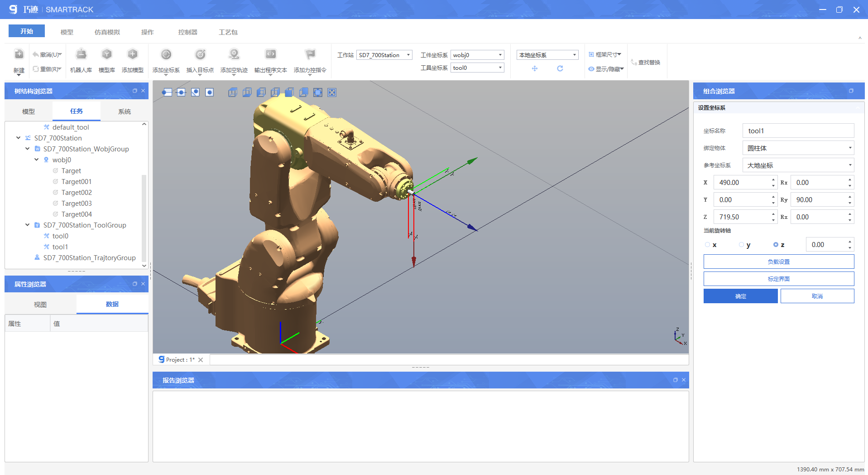This screenshot has height=475, width=868.
Task: Click the 添加力控指令 force control command icon
Action: 310,54
